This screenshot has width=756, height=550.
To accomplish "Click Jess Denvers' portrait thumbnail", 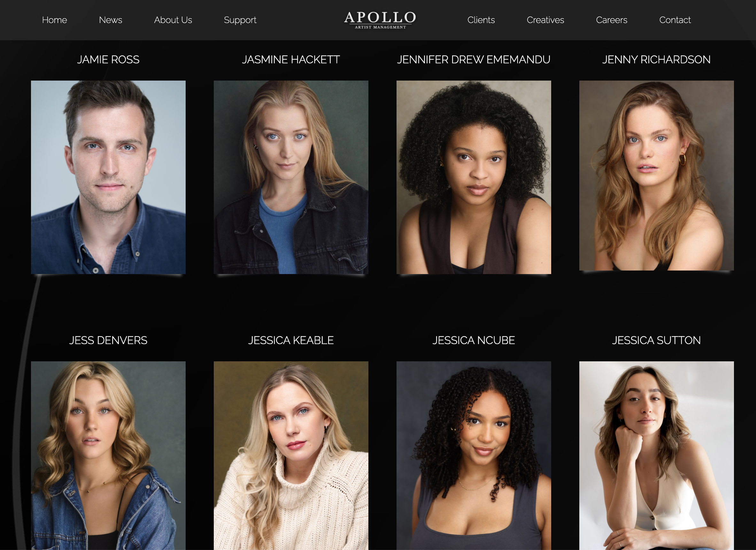I will point(108,456).
